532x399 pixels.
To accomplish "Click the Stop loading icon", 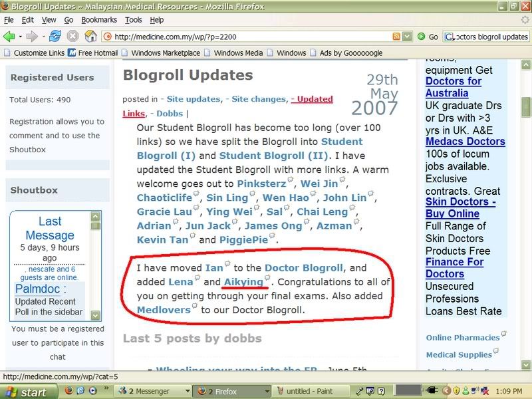I will click(x=72, y=36).
